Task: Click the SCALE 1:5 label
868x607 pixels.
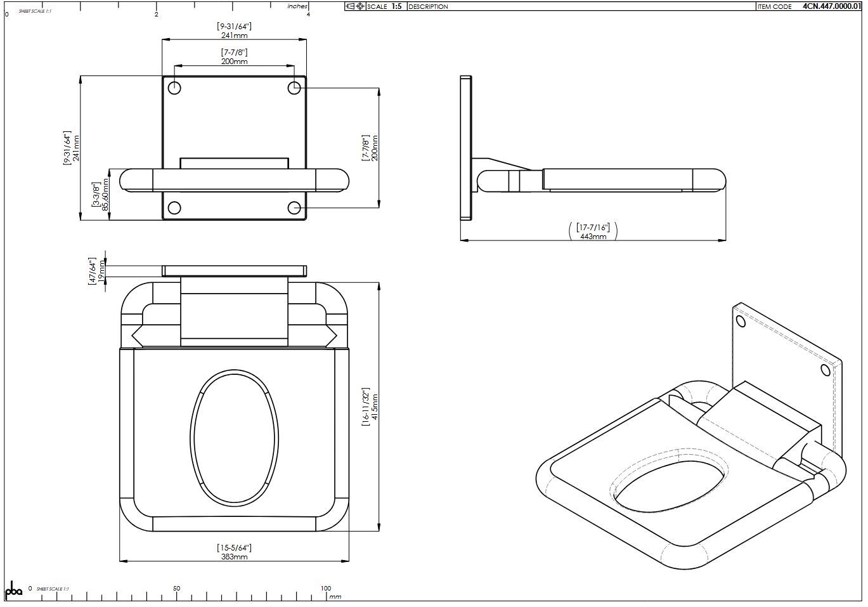Action: tap(384, 6)
